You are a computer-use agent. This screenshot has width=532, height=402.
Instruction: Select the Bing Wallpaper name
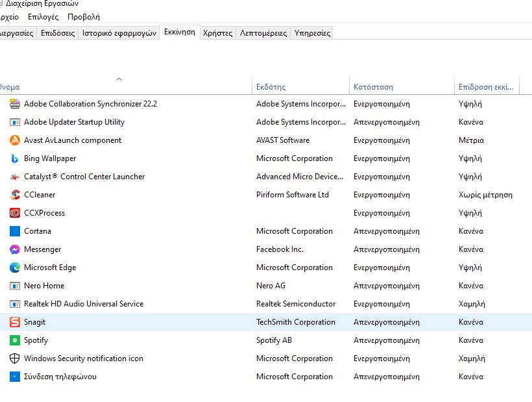coord(50,158)
